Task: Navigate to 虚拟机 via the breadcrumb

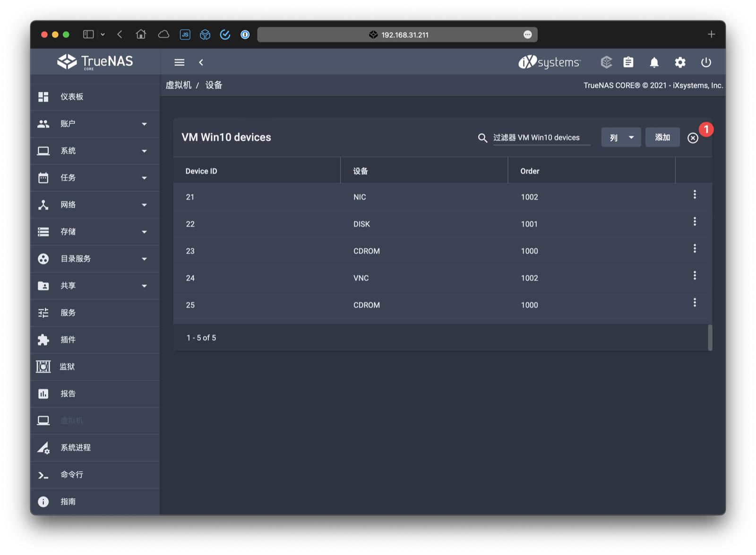Action: coord(179,85)
